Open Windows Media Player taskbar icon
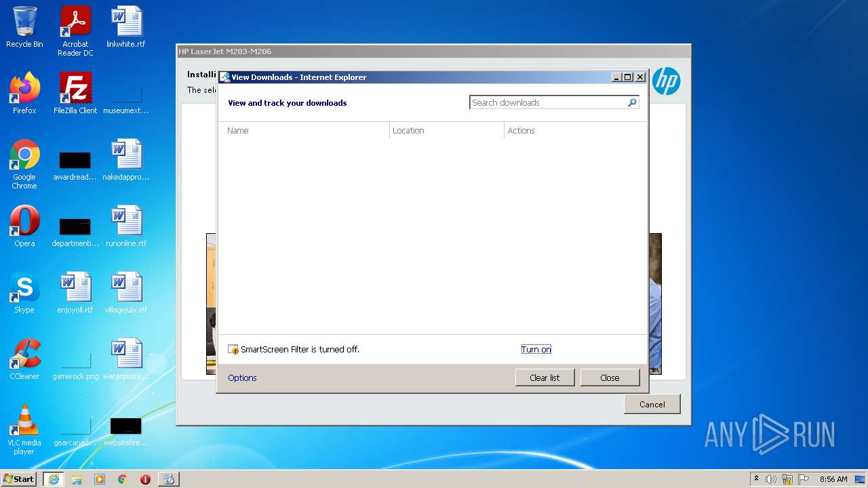Image resolution: width=868 pixels, height=488 pixels. (100, 479)
